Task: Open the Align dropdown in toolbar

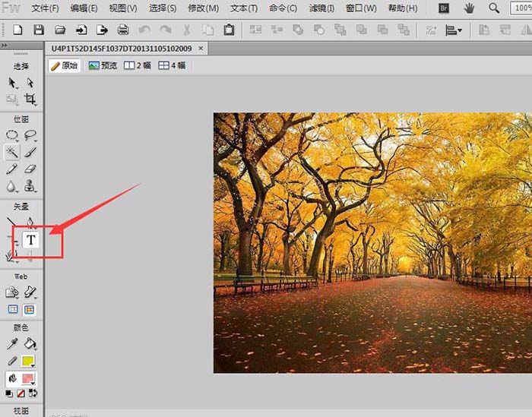Action: [454, 30]
